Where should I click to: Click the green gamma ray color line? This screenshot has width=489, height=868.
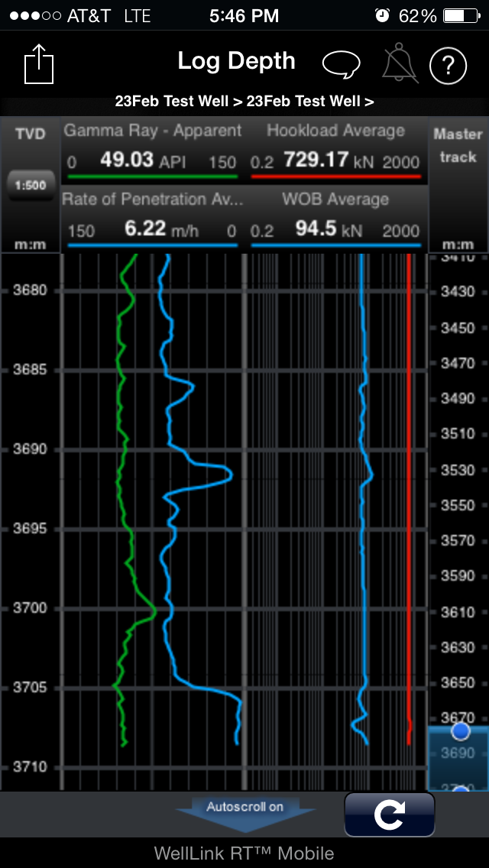[x=152, y=177]
